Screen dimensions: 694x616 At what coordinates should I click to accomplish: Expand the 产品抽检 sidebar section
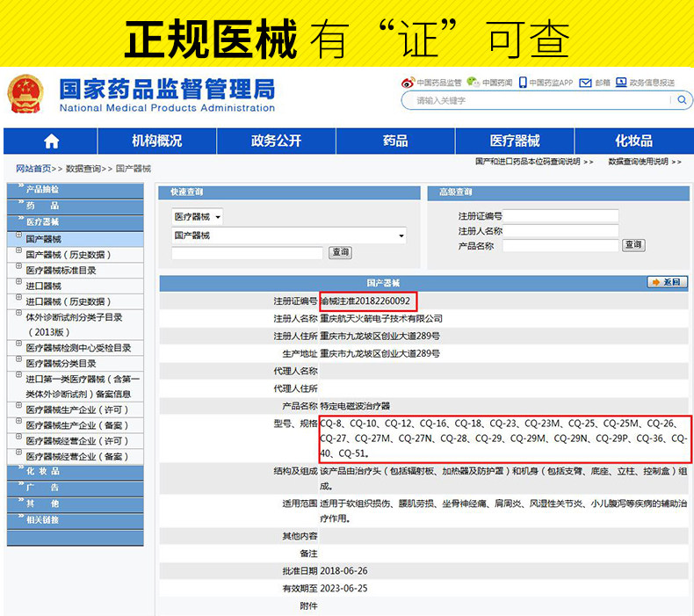tap(76, 190)
